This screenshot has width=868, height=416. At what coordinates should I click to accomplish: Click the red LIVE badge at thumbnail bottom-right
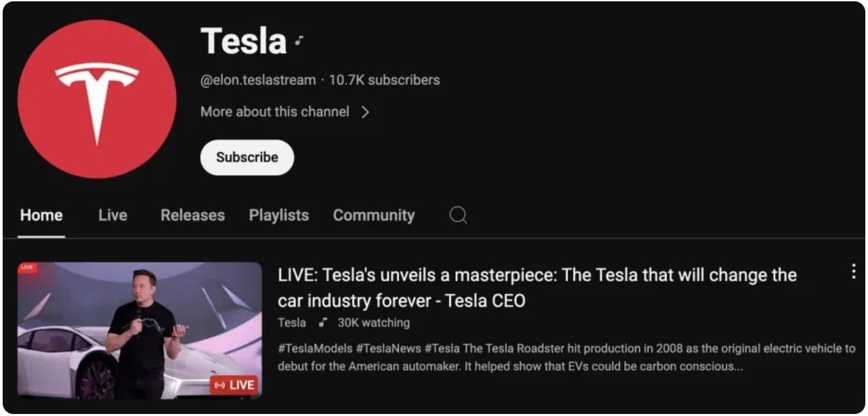coord(234,385)
